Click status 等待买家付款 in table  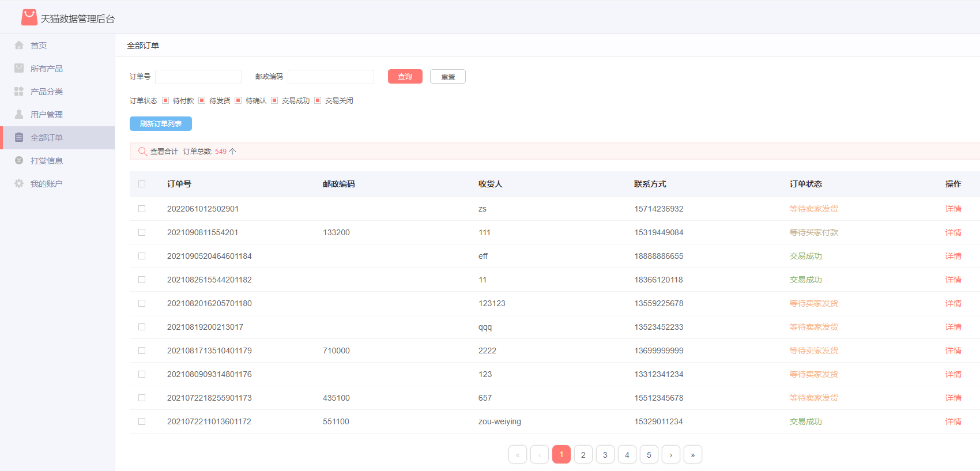click(814, 232)
